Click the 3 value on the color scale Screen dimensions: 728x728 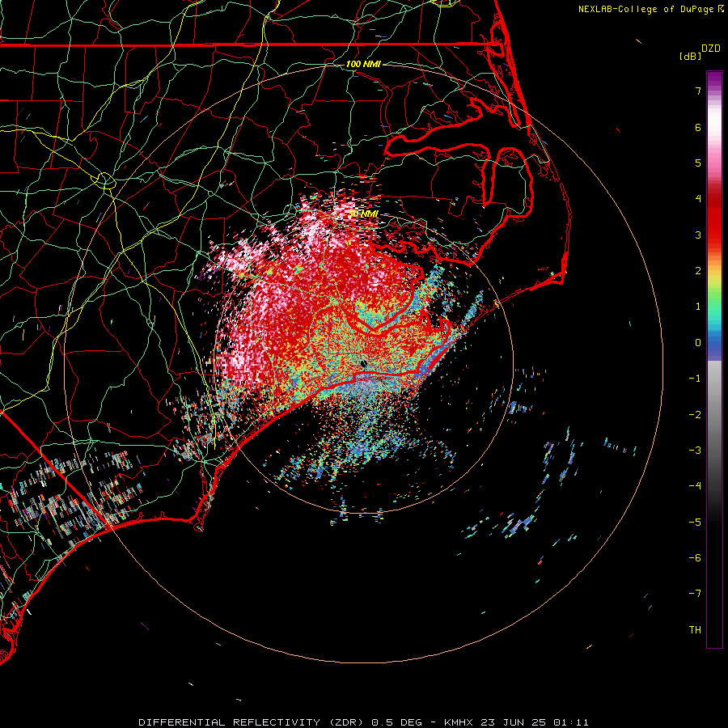[x=698, y=235]
